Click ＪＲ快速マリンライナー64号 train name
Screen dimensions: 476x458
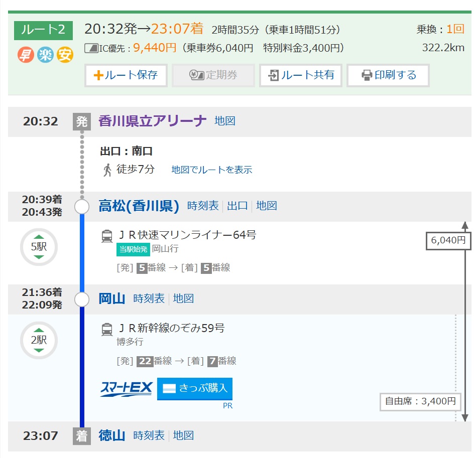187,235
